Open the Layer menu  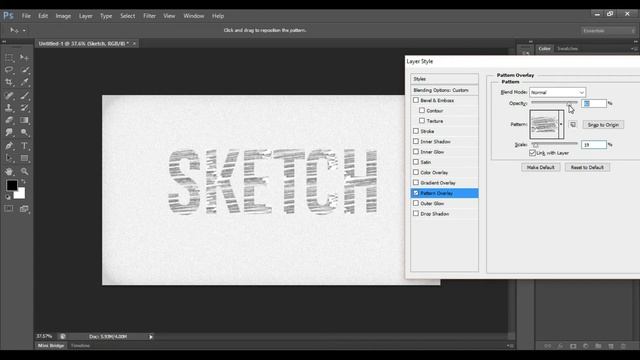click(86, 16)
